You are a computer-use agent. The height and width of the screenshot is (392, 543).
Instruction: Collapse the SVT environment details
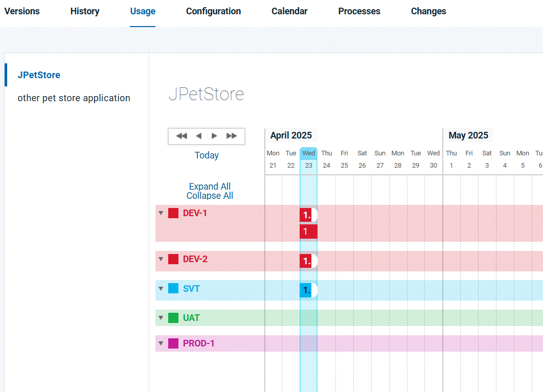161,288
